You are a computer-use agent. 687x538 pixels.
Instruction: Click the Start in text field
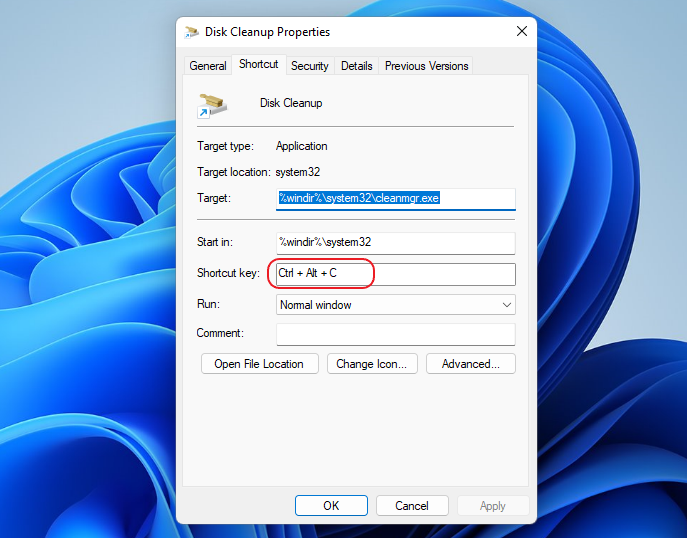tap(396, 243)
